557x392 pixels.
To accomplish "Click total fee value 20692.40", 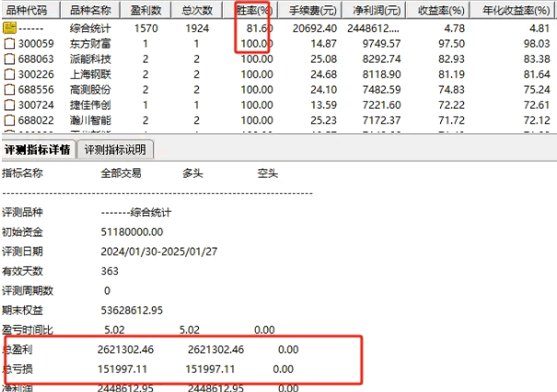I will [x=315, y=28].
